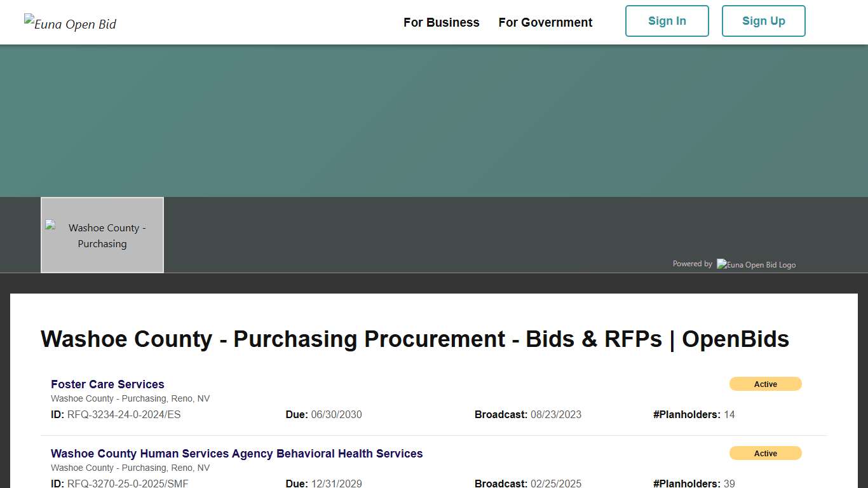
Task: Click the Euna Open Bid logo
Action: (70, 24)
